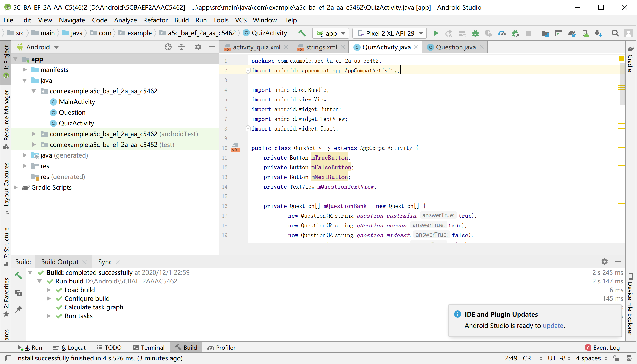Viewport: 637px width, 364px height.
Task: Toggle the 2: Favorites tool window
Action: 6,297
